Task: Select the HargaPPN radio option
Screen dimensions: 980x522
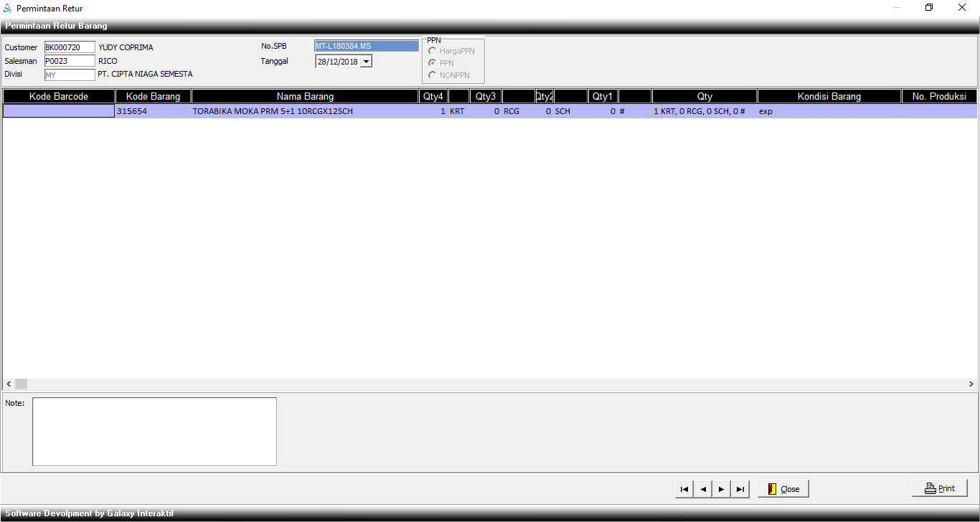Action: [x=433, y=51]
